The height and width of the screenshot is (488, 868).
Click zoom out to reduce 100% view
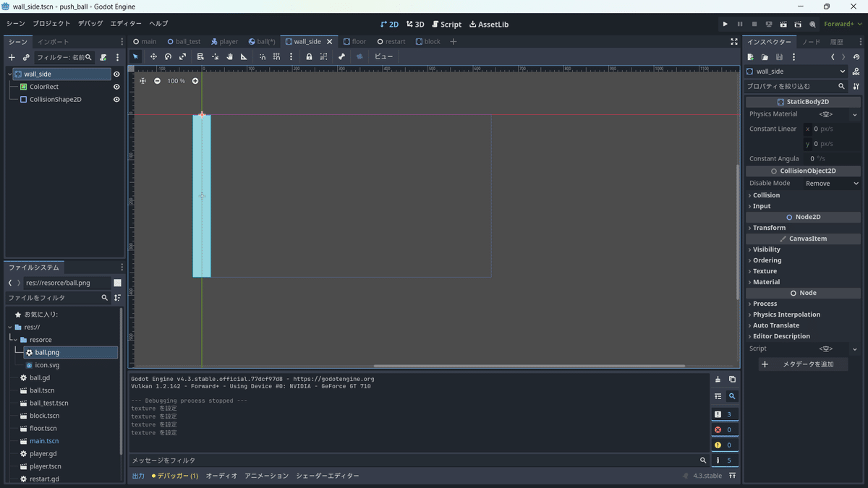pos(157,81)
